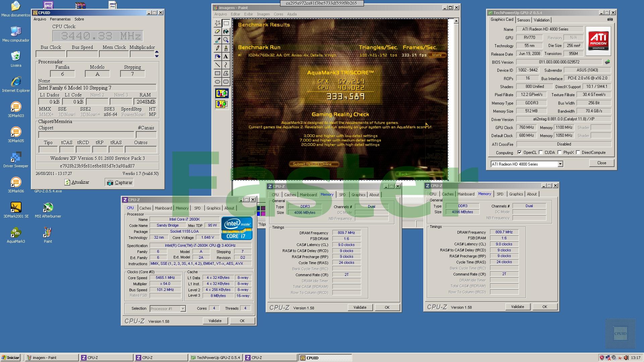Select the Magnifier tool in Paint

(x=226, y=40)
